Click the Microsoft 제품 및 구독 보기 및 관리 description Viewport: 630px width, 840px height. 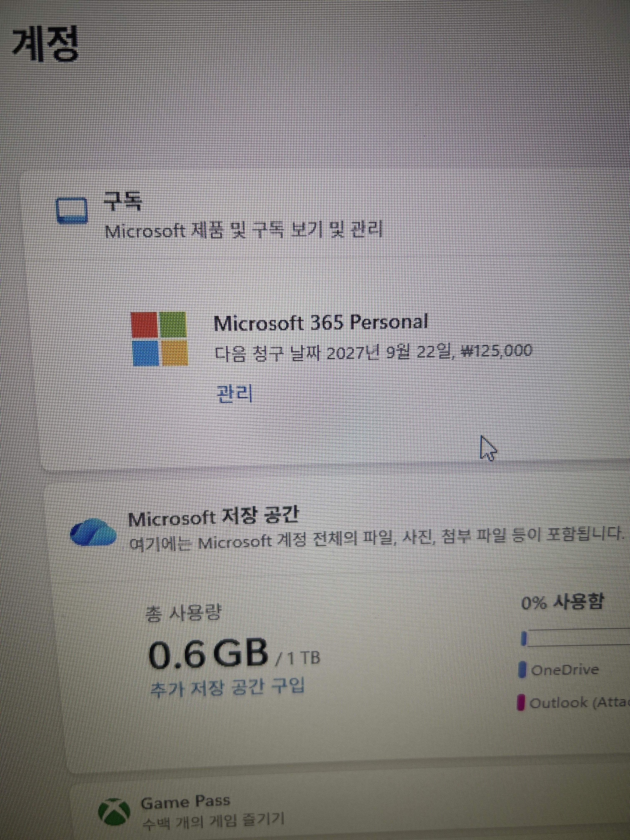244,230
